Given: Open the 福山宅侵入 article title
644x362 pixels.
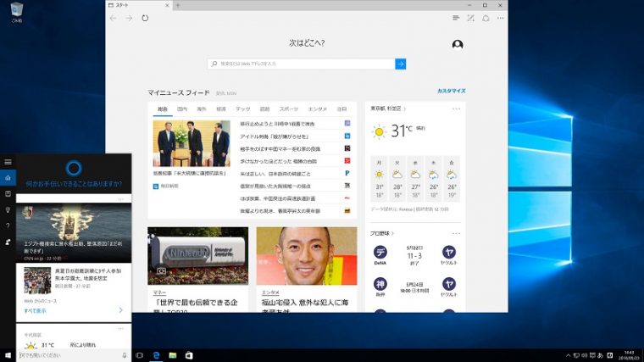Looking at the screenshot, I should pos(305,306).
